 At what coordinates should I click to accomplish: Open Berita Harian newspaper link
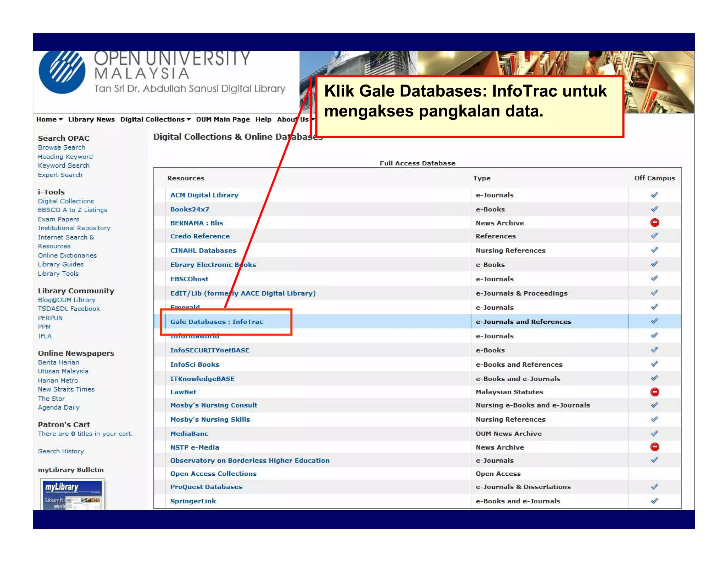pyautogui.click(x=58, y=362)
